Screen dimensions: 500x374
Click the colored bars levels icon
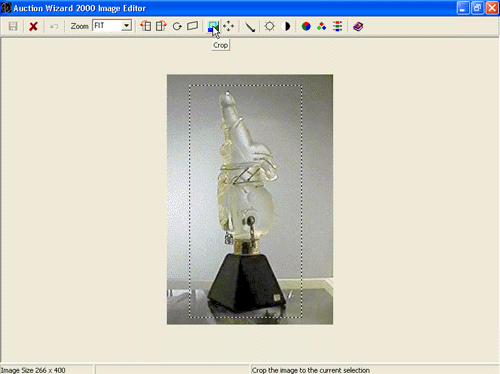pos(337,26)
